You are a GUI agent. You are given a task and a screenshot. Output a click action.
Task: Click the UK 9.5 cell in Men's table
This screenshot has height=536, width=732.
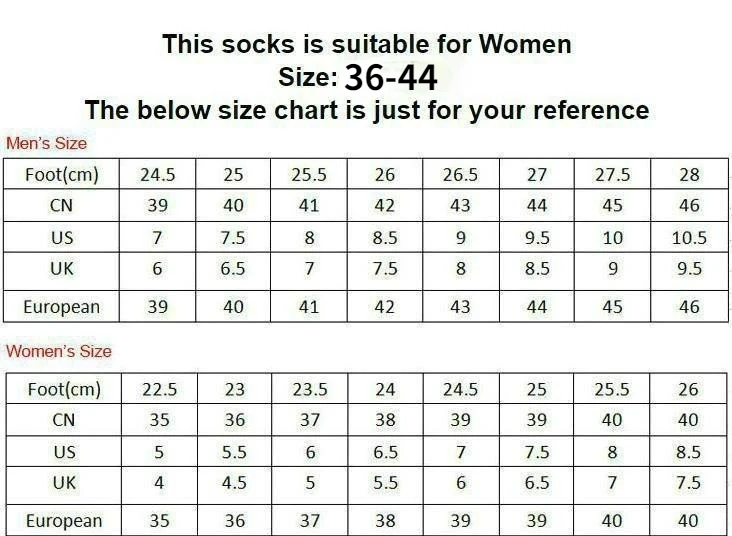pos(689,268)
